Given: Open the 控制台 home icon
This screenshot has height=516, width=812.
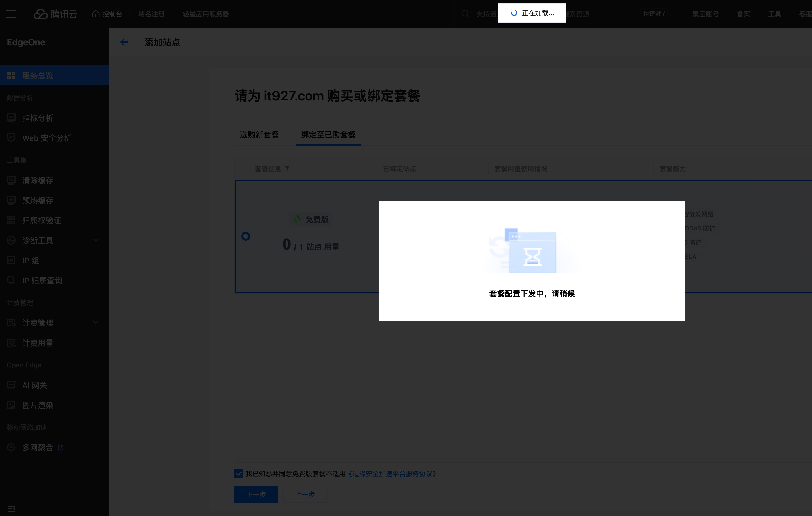Looking at the screenshot, I should tap(95, 14).
